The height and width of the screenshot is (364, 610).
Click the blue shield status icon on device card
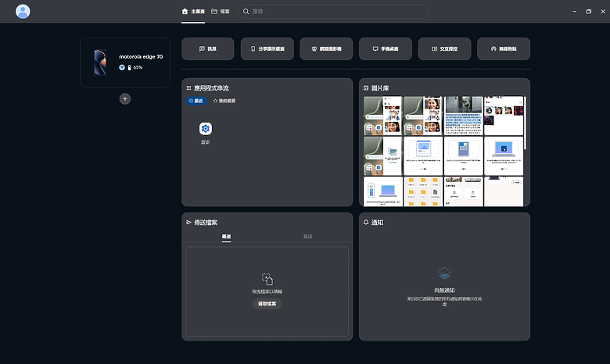point(122,68)
